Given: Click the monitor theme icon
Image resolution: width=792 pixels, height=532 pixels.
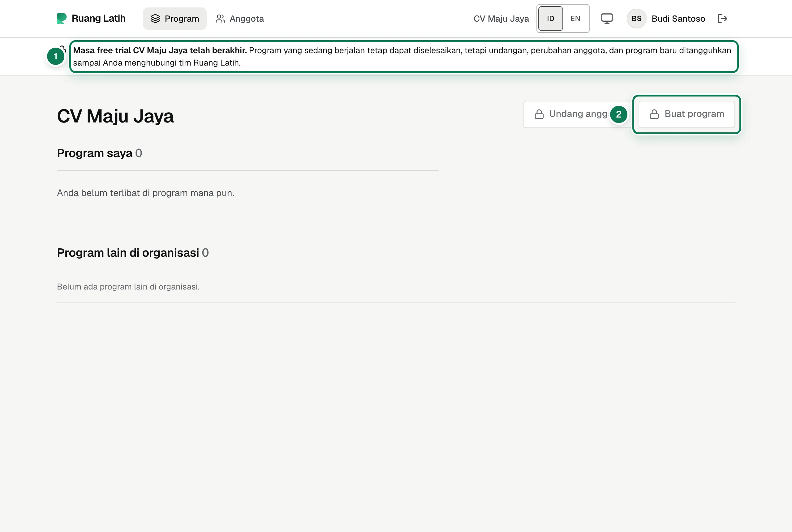Looking at the screenshot, I should click(x=606, y=19).
